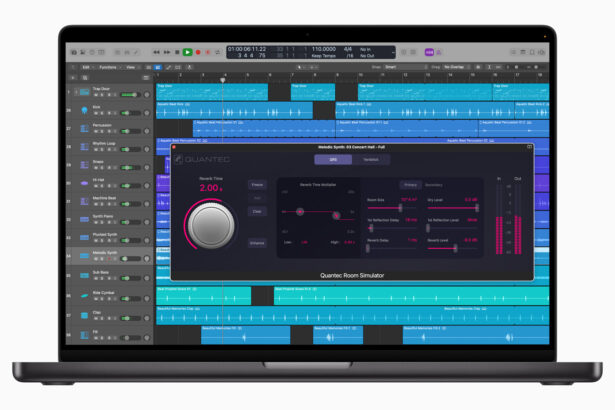Click the Catch Playhead icon
Viewport: 615px width, 410px height.
pos(189,67)
